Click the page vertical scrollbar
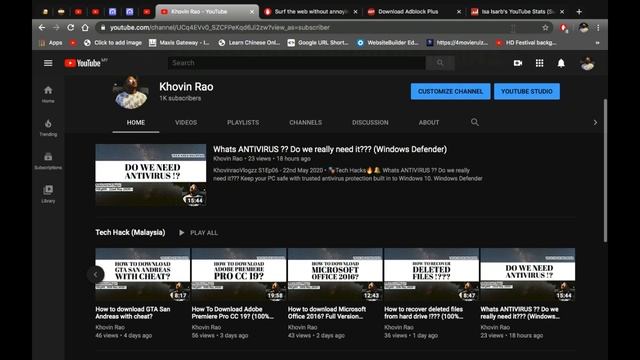 pyautogui.click(x=605, y=171)
